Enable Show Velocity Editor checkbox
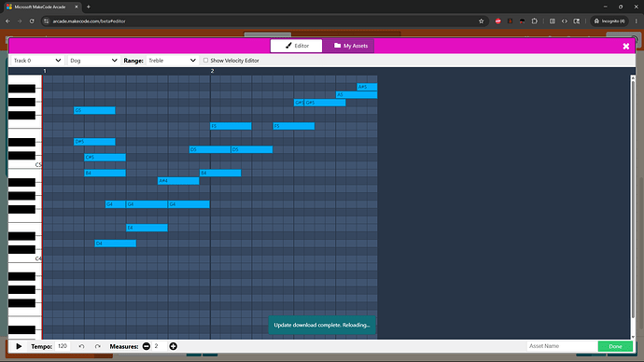Screen dimensions: 644x362 [205, 61]
